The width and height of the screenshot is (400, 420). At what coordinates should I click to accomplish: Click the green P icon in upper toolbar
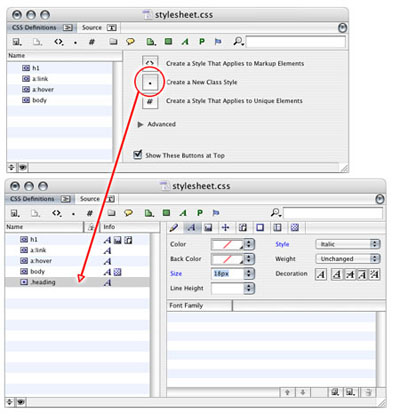coord(202,42)
